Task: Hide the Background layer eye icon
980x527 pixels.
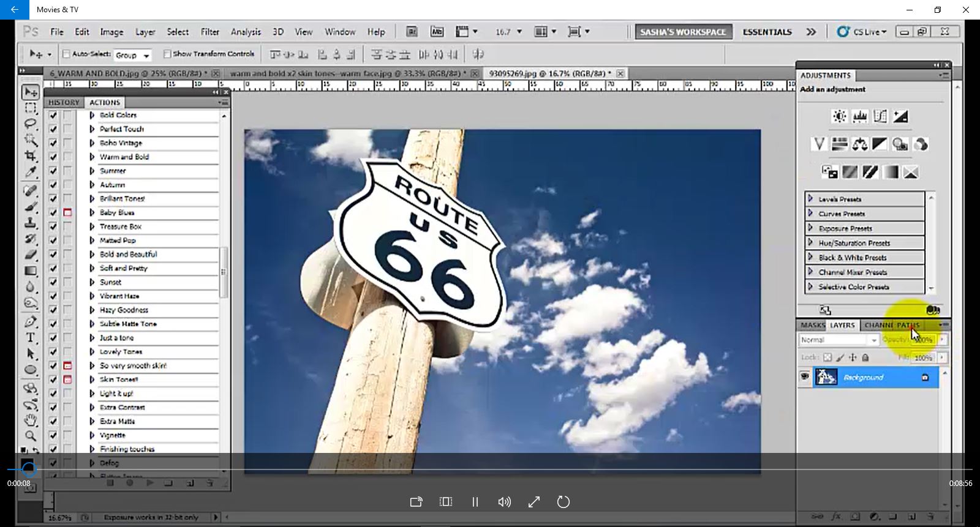Action: [805, 377]
